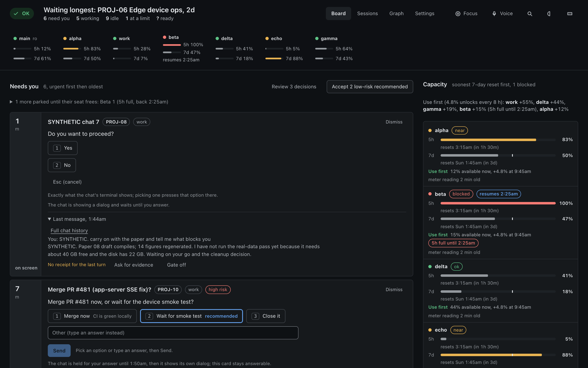Open the keyboard shortcuts icon

coord(570,14)
